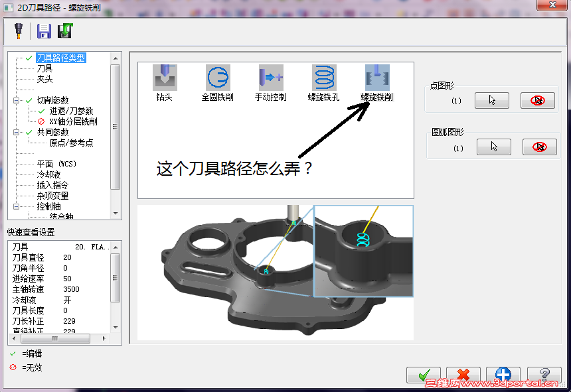
Task: Click the tool manager icon in toolbar
Action: tap(18, 31)
